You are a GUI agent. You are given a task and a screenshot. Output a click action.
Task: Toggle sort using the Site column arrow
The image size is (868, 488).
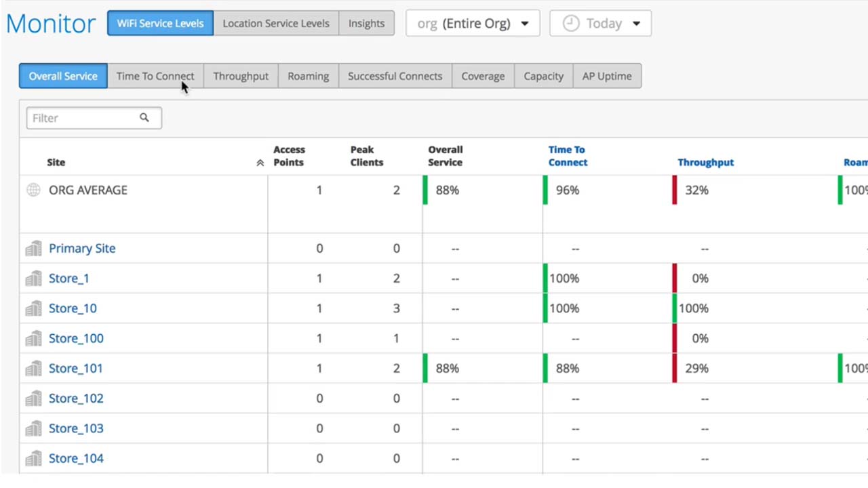click(x=260, y=163)
